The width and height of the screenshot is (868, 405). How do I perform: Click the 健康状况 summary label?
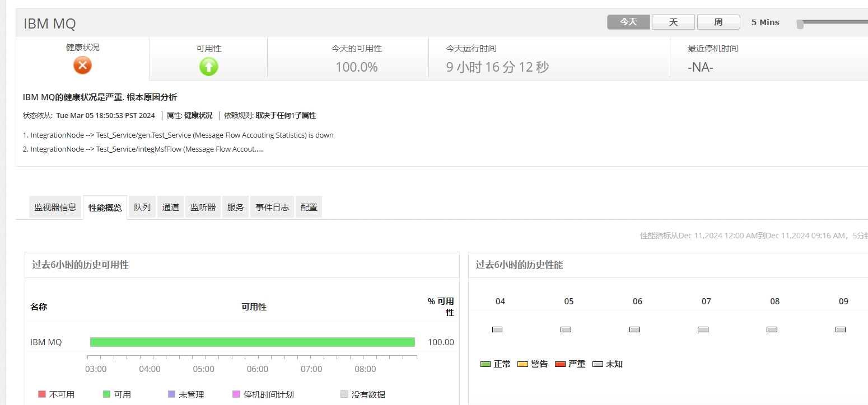[x=82, y=48]
